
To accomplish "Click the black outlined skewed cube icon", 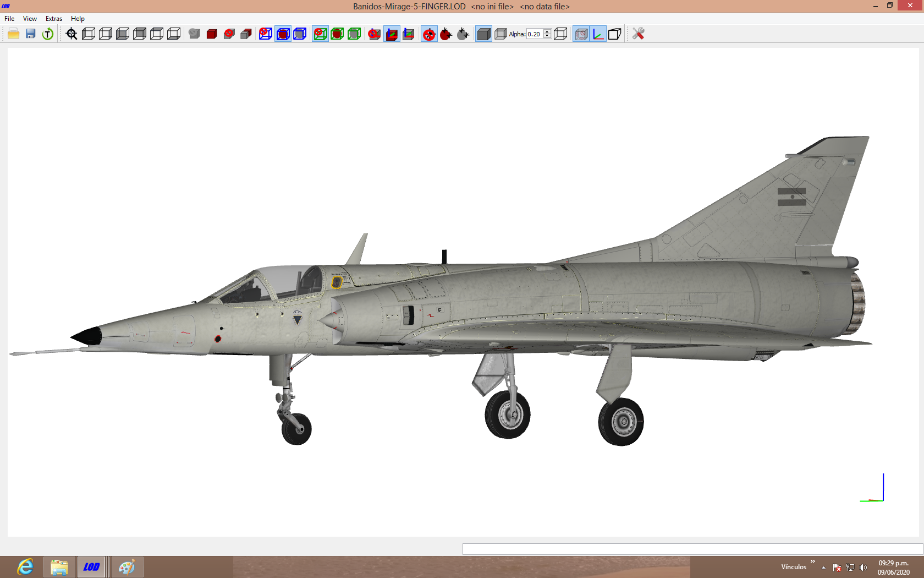I will tap(615, 34).
